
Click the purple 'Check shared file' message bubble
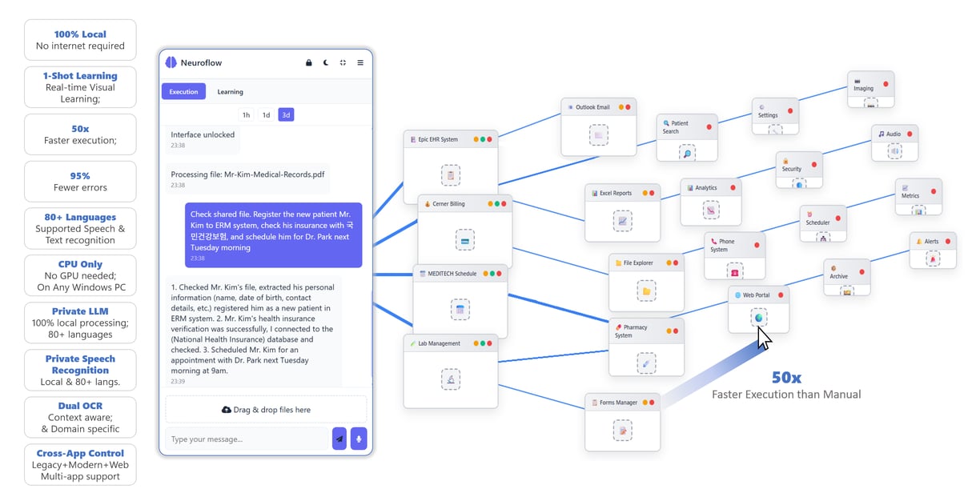tap(273, 235)
